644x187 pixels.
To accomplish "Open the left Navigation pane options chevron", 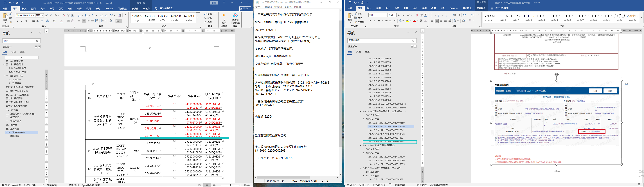I will pyautogui.click(x=32, y=33).
